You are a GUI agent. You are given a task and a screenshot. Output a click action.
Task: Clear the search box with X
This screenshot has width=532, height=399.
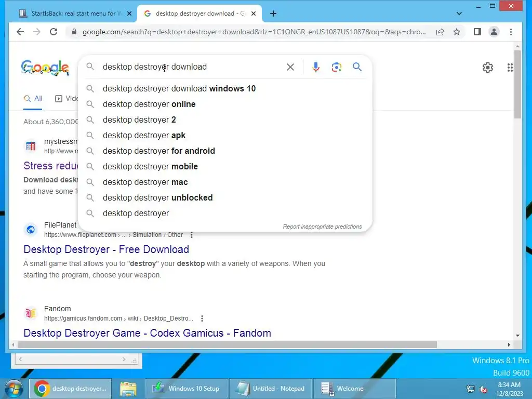point(290,67)
